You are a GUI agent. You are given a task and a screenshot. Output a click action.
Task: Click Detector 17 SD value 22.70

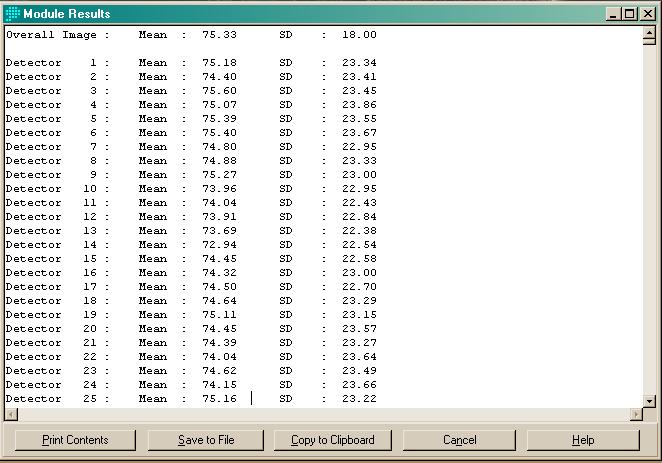pos(359,287)
